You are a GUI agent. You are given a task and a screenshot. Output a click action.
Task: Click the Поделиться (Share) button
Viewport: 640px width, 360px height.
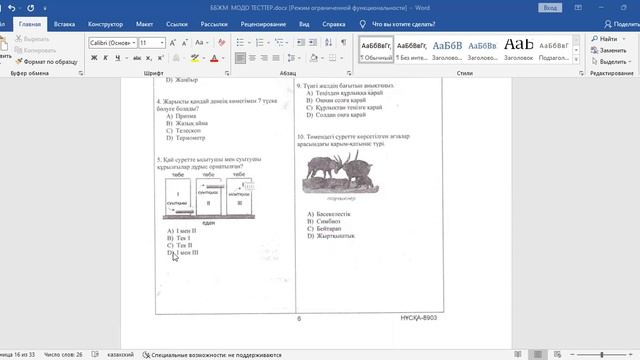coord(622,24)
